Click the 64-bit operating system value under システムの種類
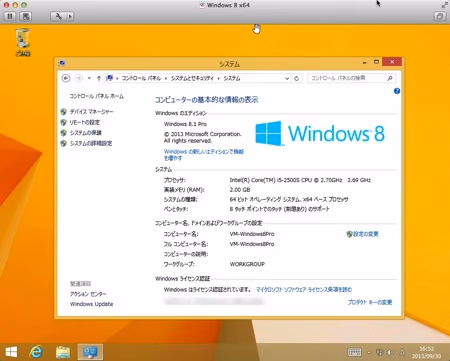Viewport: 450px width, 361px height. (289, 199)
